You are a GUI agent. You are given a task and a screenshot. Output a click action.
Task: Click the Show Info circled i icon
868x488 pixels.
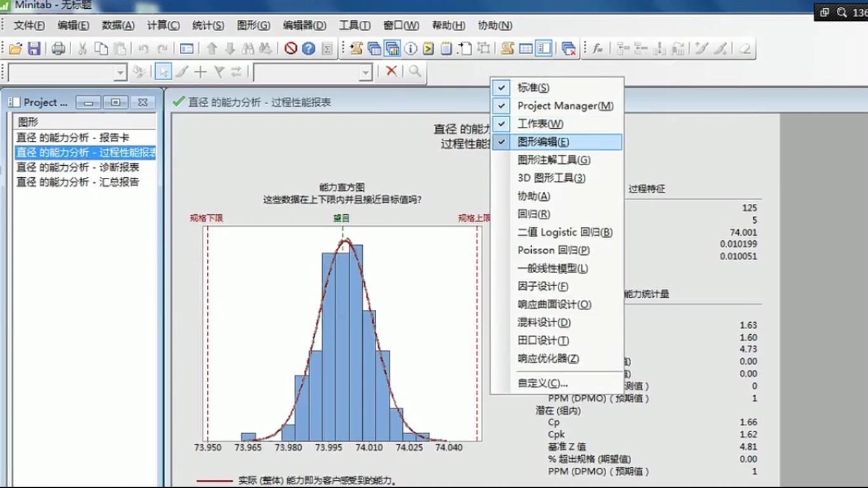[x=410, y=48]
